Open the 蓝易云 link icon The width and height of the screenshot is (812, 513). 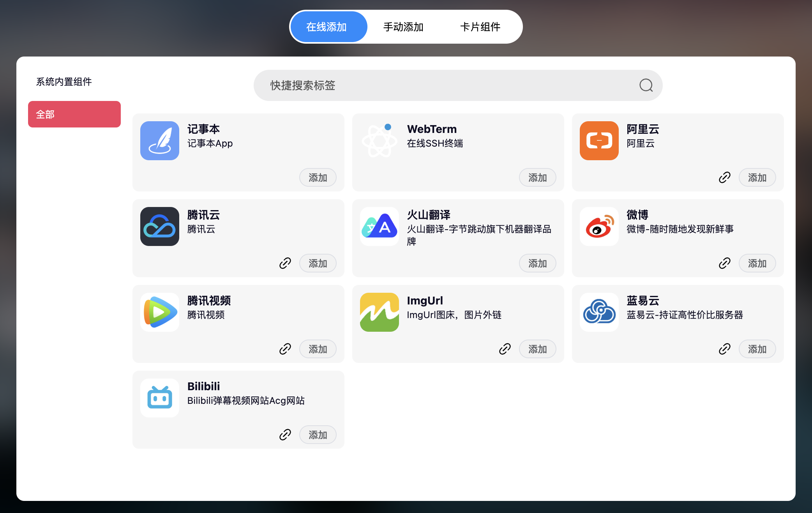coord(725,349)
